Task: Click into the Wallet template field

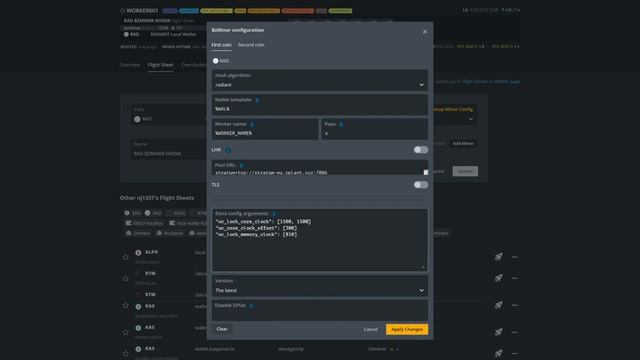Action: (320, 105)
